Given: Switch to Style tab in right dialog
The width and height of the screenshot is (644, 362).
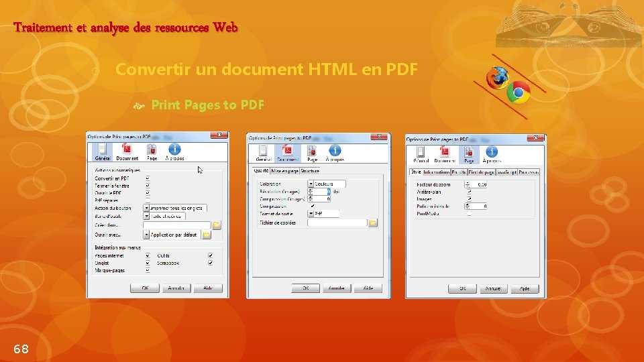Looking at the screenshot, I should 416,172.
